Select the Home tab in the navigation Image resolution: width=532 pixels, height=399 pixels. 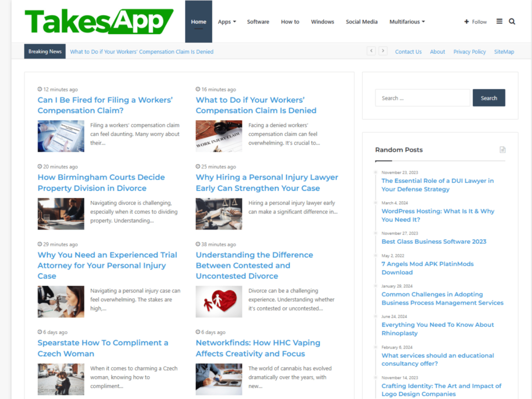click(198, 21)
